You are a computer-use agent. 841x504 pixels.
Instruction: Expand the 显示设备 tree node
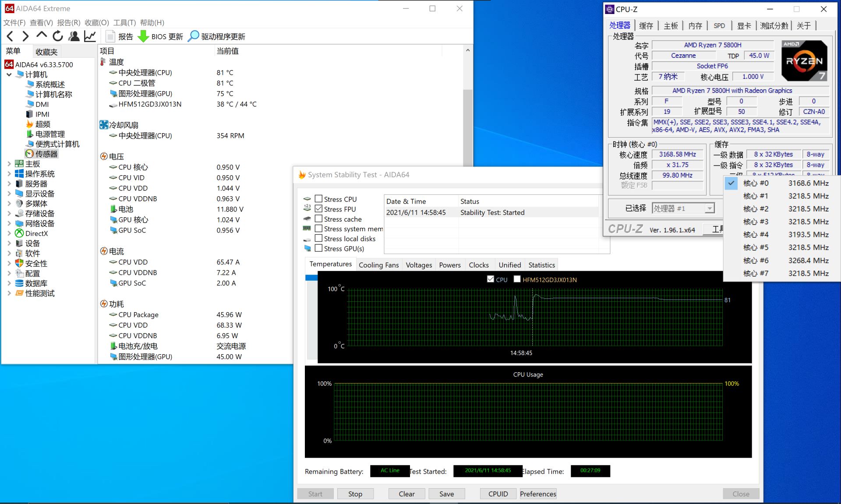[9, 194]
